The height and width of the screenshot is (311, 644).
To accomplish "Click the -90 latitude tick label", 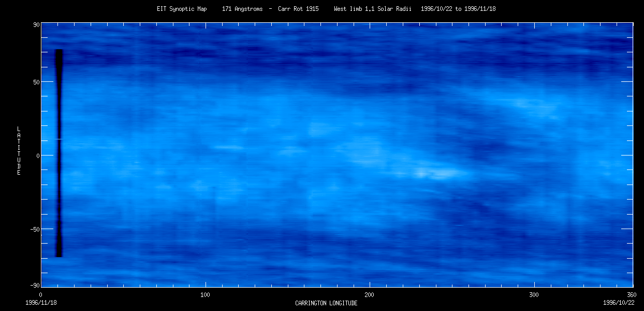I will pyautogui.click(x=35, y=286).
